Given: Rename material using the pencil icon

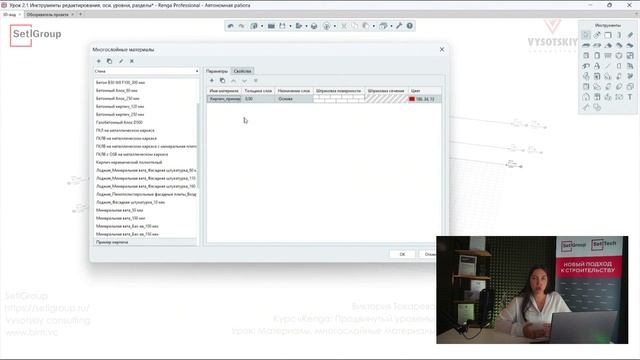Looking at the screenshot, I should pos(121,61).
